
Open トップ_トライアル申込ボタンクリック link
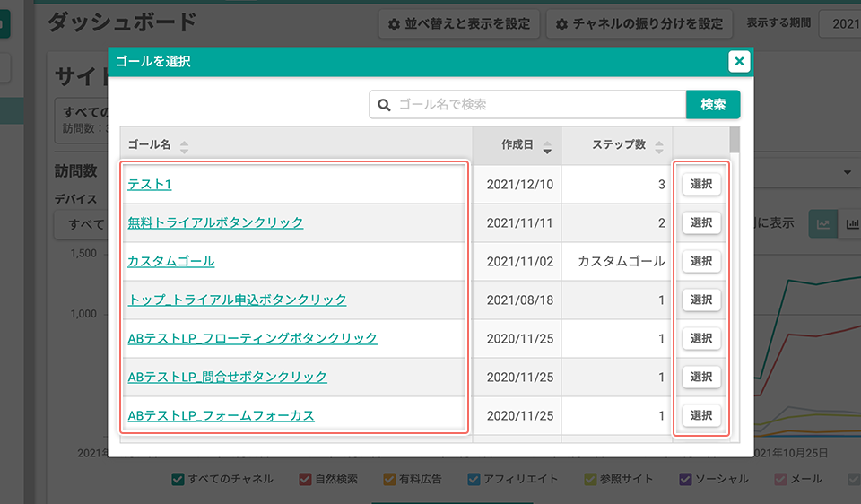(x=237, y=300)
